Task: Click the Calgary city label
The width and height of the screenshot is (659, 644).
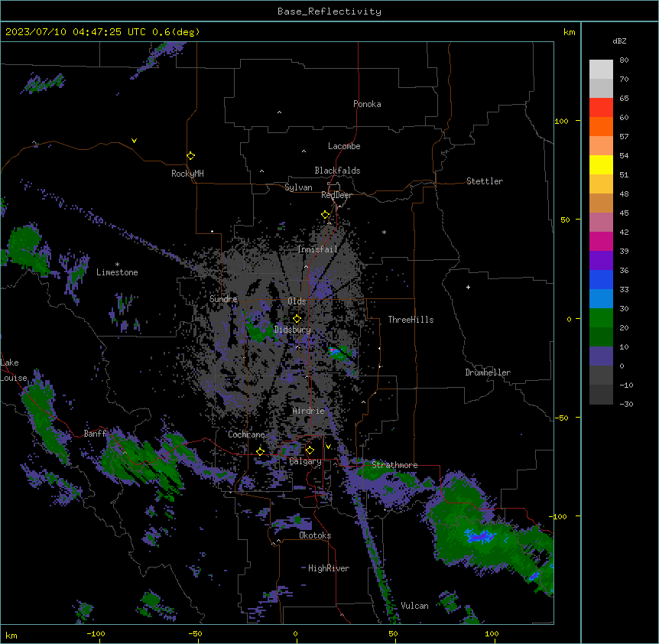Action: 305,461
